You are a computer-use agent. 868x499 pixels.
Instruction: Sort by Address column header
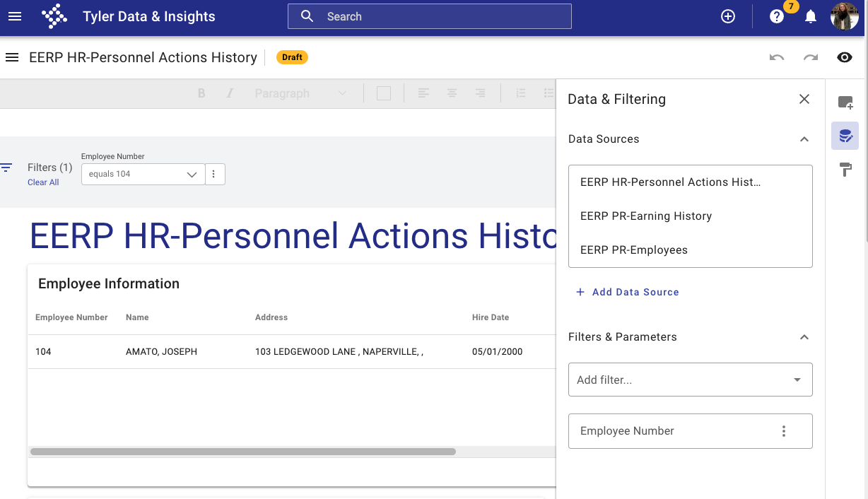point(271,317)
